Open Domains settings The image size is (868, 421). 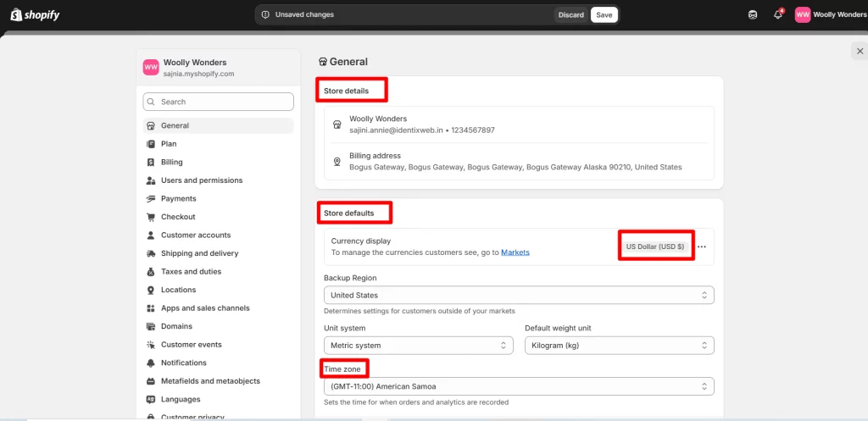coord(218,326)
